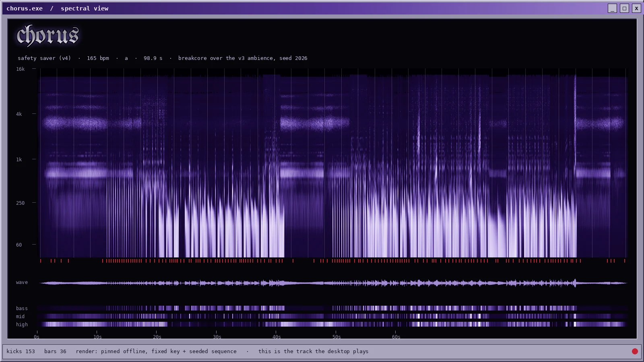Click the 'bars 36' status entry

(55, 351)
